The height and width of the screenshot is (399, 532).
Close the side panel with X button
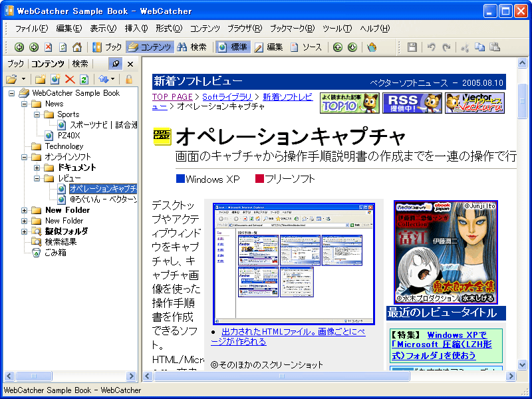pos(130,64)
